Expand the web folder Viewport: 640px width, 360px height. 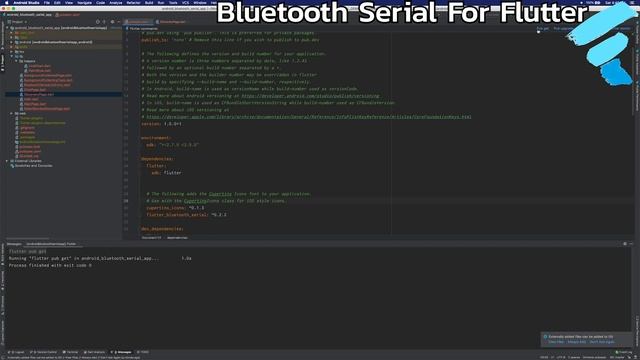pyautogui.click(x=12, y=113)
